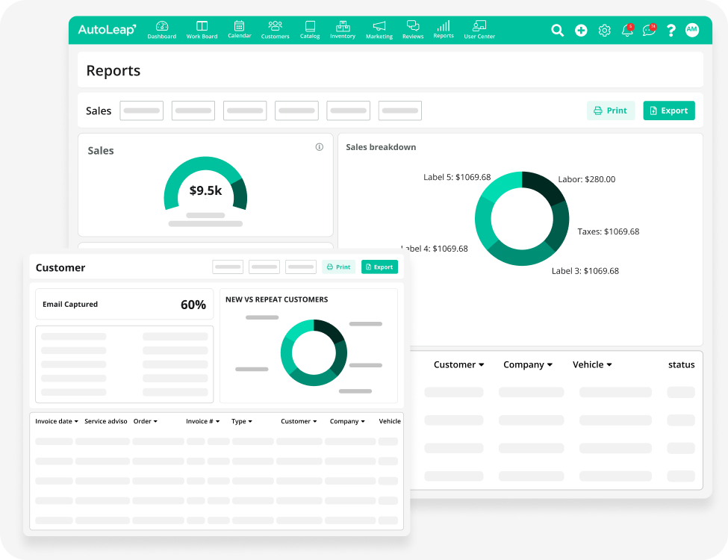The image size is (728, 560).
Task: Sort by Invoice date column
Action: (57, 421)
